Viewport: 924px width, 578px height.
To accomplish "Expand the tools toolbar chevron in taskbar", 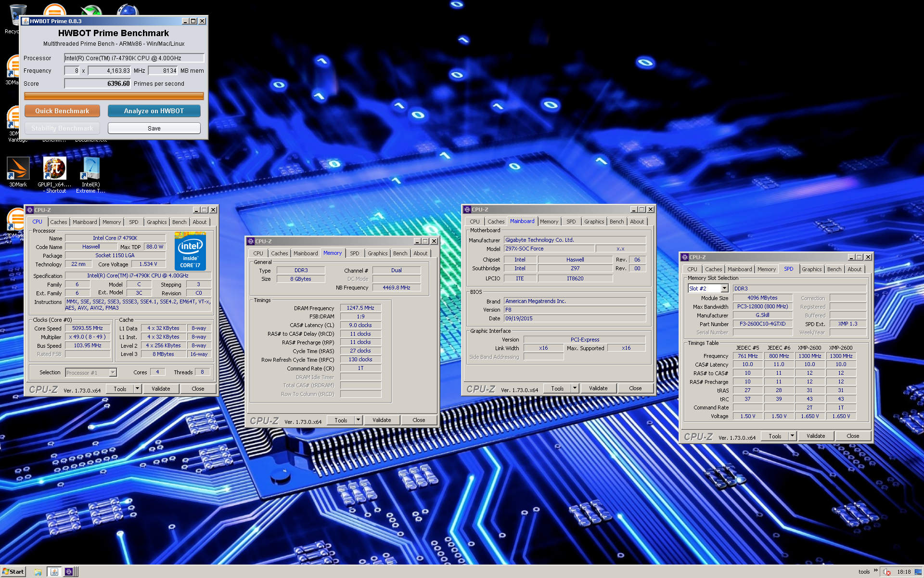I will tap(875, 571).
